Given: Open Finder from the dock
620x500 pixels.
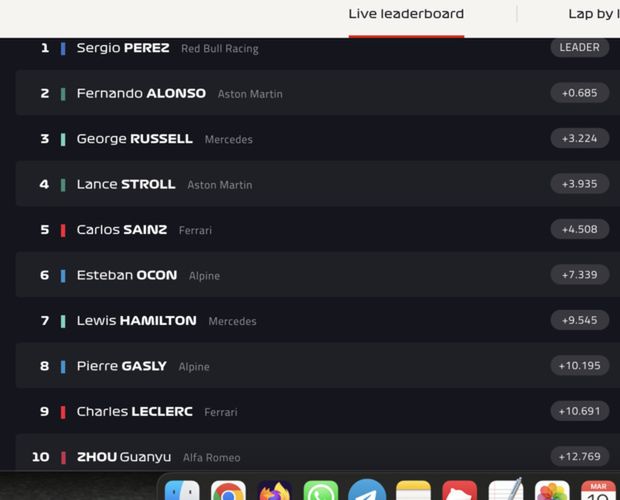Looking at the screenshot, I should pyautogui.click(x=182, y=491).
